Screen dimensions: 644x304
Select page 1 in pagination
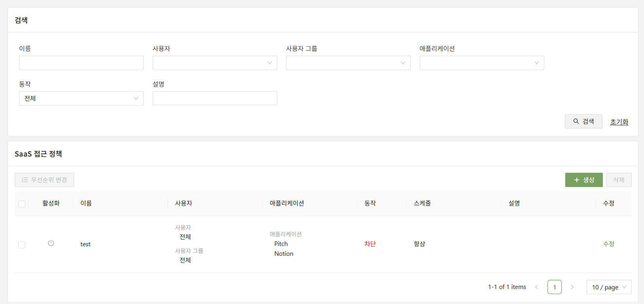(554, 287)
